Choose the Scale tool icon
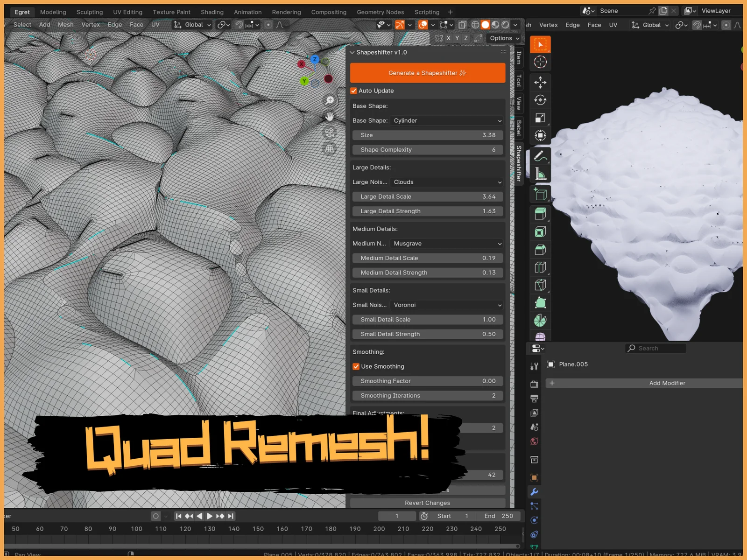Screen dimensions: 747x560 coord(540,118)
